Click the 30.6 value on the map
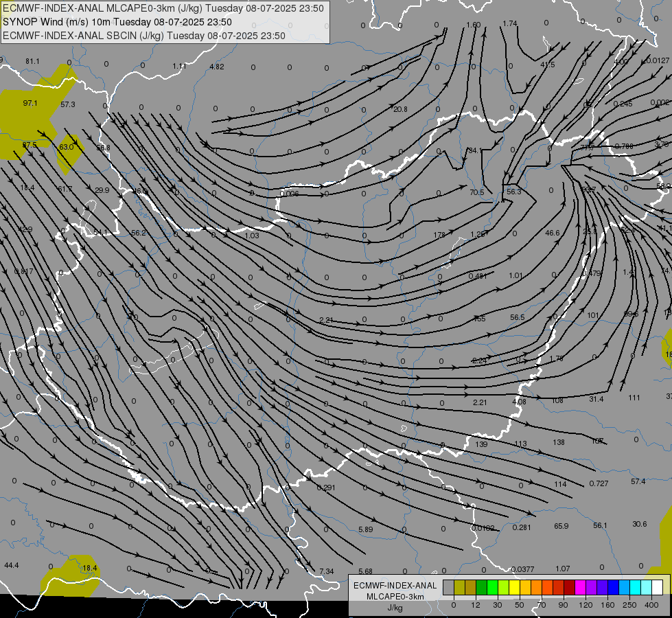672x618 pixels. coord(640,524)
